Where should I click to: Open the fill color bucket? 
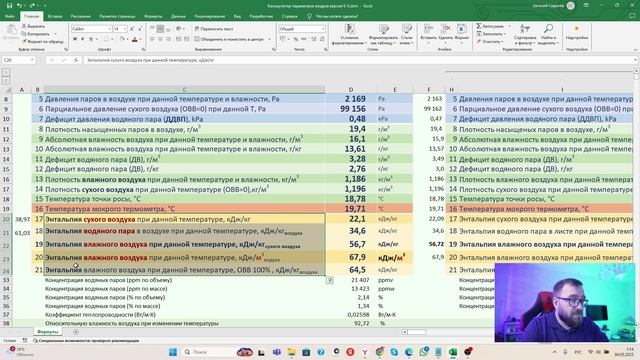tap(122, 39)
